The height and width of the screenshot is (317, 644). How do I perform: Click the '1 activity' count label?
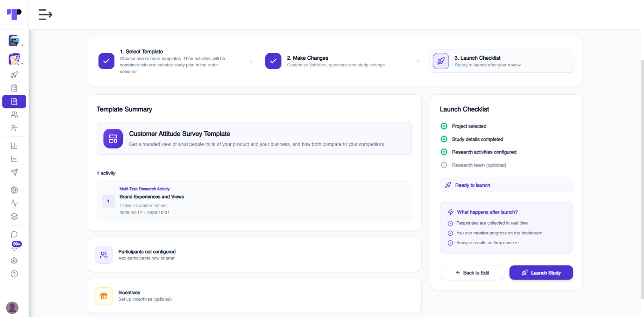(x=106, y=173)
